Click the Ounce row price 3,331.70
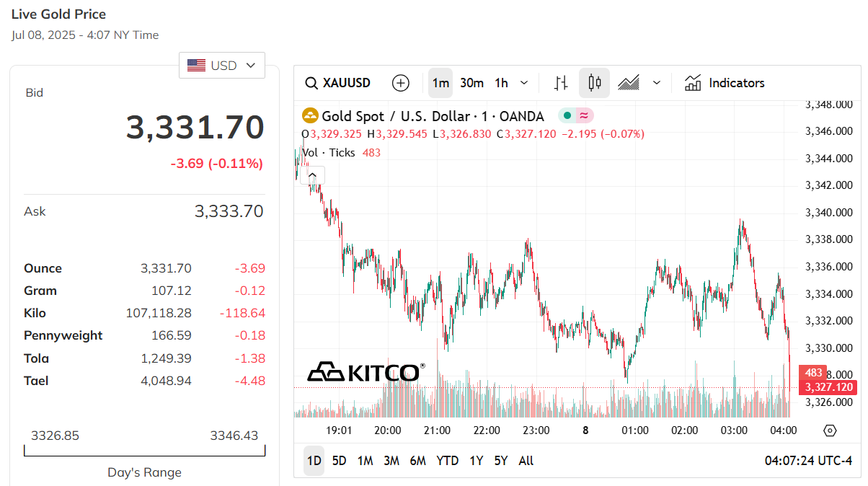The image size is (868, 486). [166, 268]
